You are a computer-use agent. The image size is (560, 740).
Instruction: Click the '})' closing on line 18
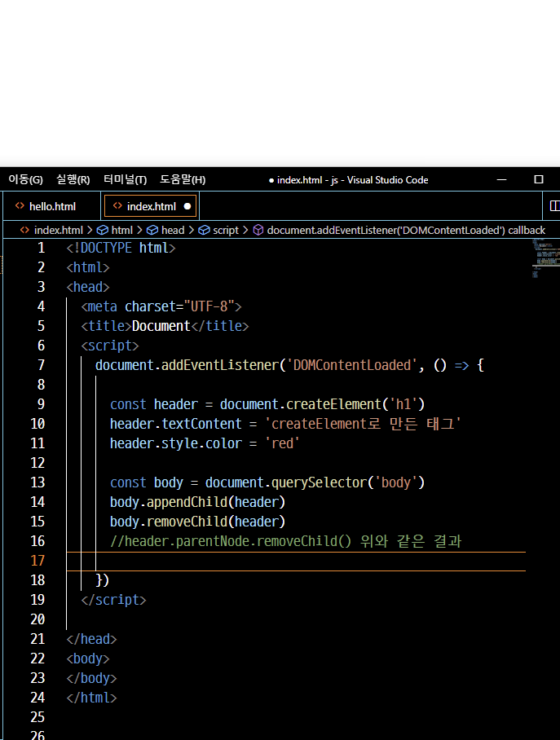[103, 580]
